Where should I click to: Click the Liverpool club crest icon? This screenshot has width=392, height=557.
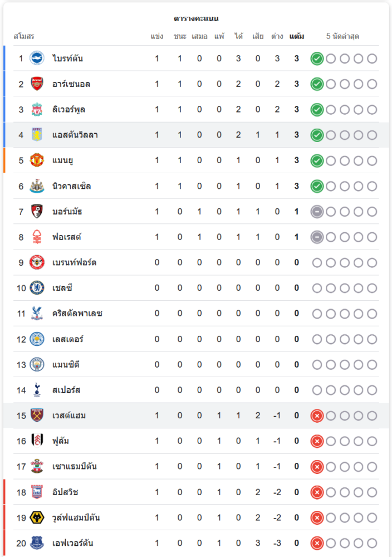37,110
